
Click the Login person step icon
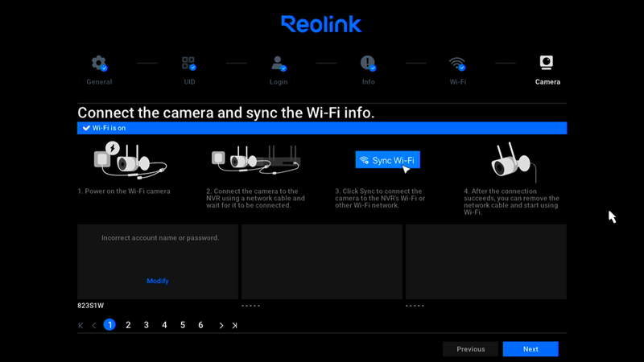[279, 64]
